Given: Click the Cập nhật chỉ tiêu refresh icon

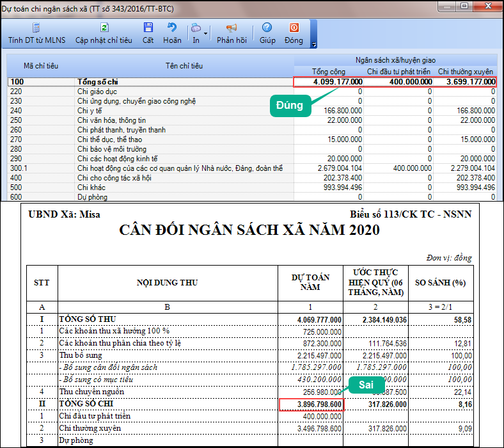Looking at the screenshot, I should (104, 28).
